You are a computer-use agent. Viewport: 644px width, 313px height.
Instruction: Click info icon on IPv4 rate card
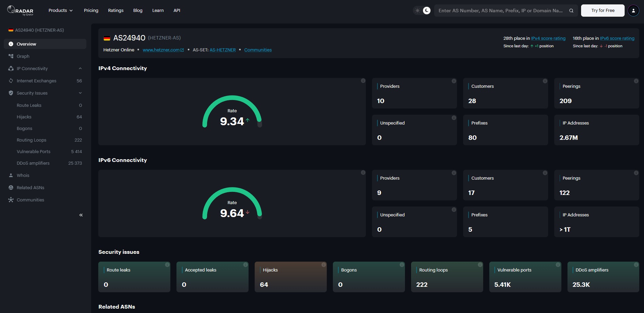(x=363, y=81)
